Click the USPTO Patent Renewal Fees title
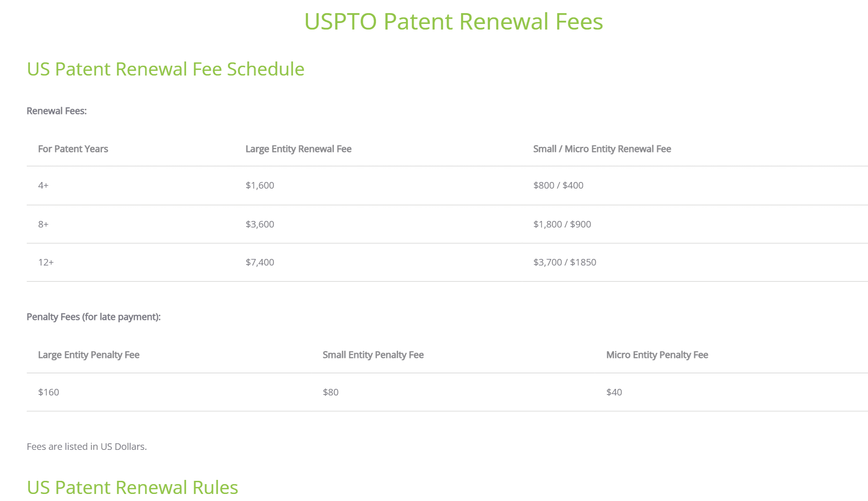This screenshot has width=868, height=501. (453, 22)
